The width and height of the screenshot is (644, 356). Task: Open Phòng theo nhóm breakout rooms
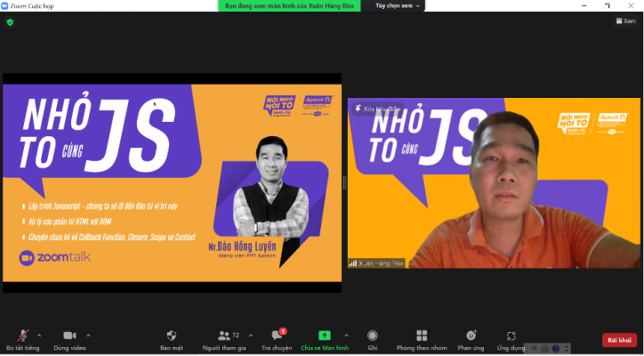(421, 335)
